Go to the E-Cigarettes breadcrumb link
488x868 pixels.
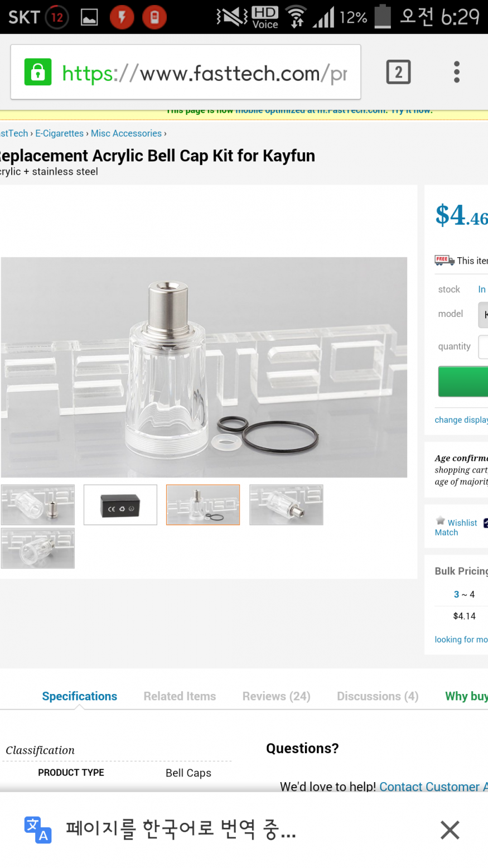(59, 133)
